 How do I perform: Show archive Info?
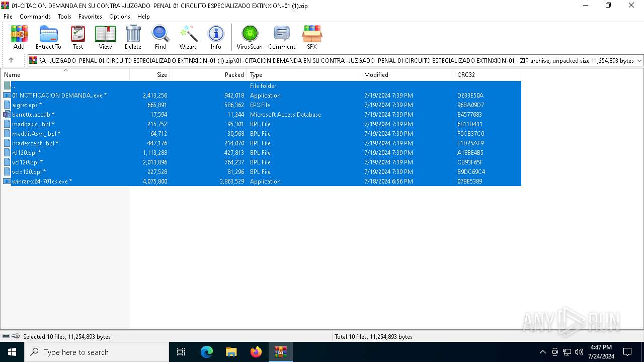point(216,38)
